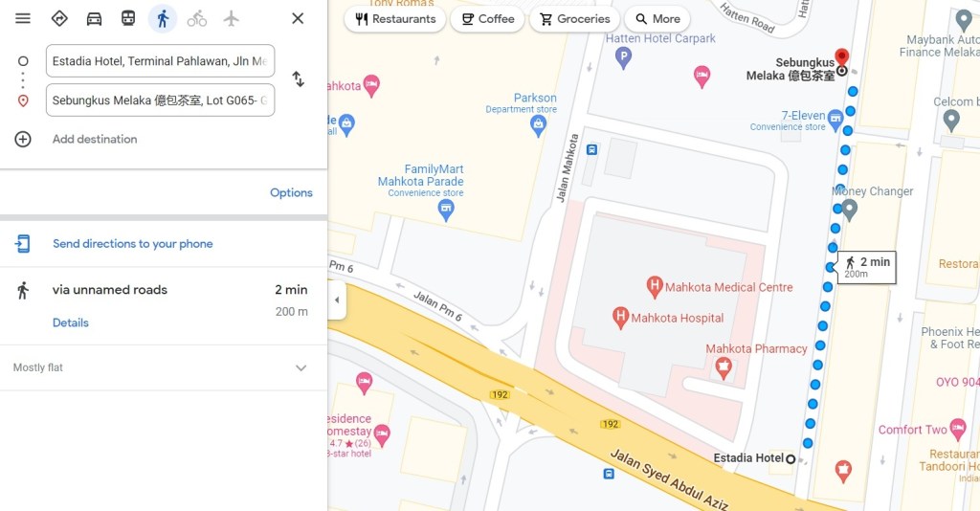Filter map by Groceries
Viewport: 980px width, 511px height.
click(x=574, y=19)
